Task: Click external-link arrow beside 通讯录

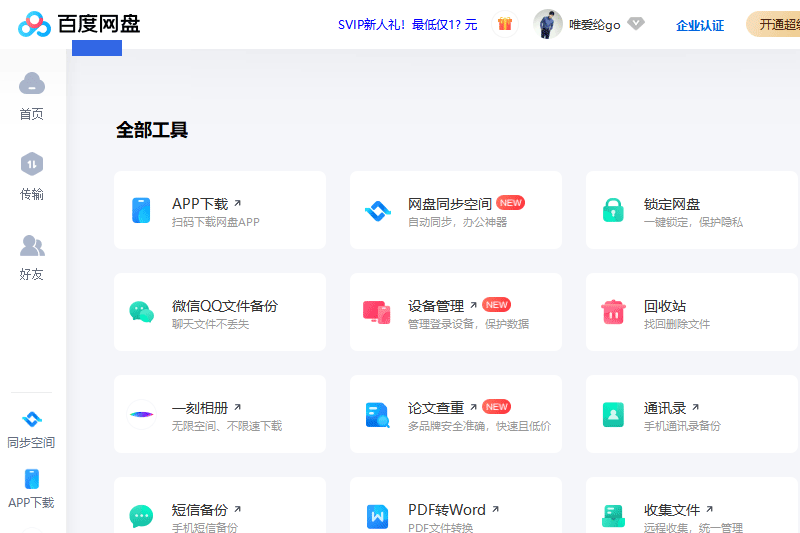Action: point(695,408)
